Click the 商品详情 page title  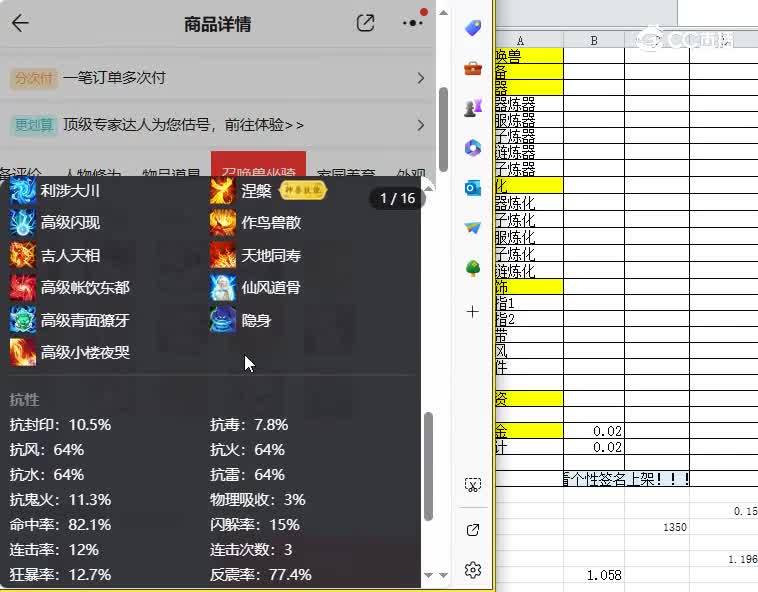218,24
